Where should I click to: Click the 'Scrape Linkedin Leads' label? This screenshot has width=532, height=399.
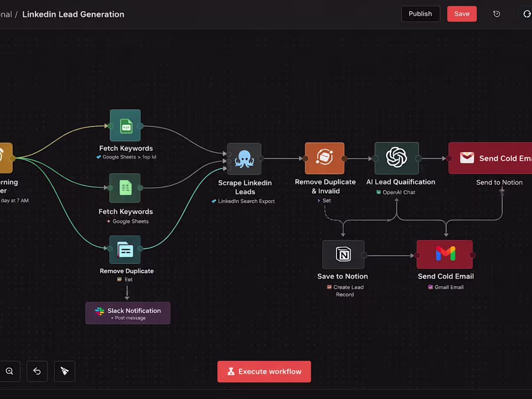point(245,187)
